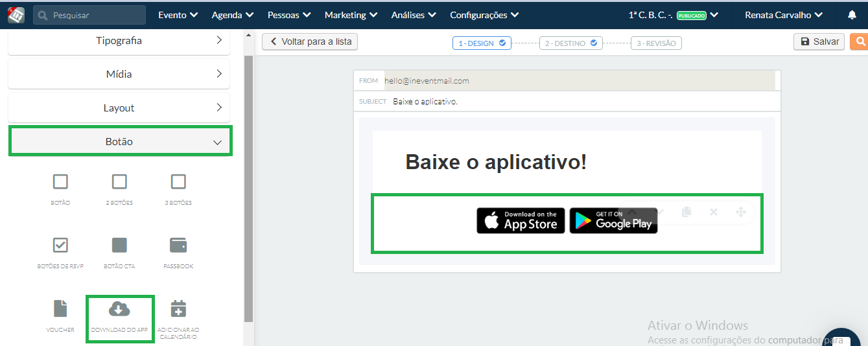The width and height of the screenshot is (868, 346).
Task: Insert the Adicionar ao Calendário block
Action: (x=178, y=319)
